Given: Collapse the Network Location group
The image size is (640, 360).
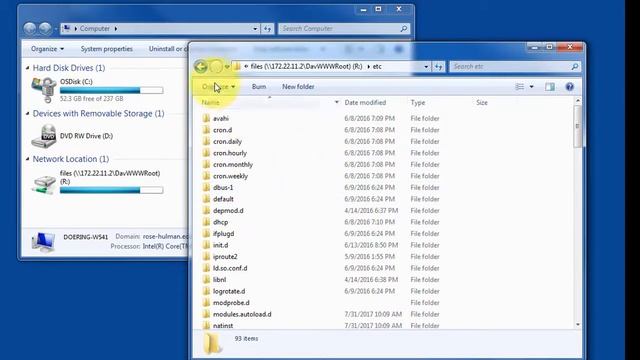Looking at the screenshot, I should click(28, 159).
